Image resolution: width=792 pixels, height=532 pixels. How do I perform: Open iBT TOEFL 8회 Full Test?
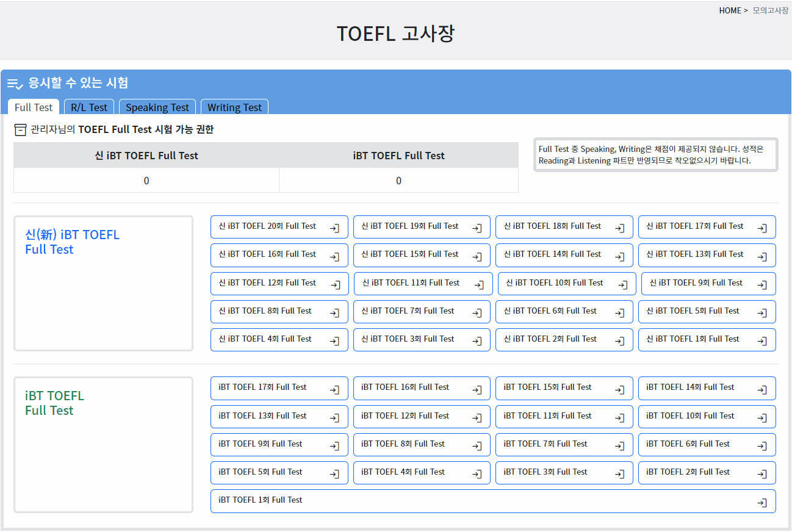pyautogui.click(x=422, y=445)
